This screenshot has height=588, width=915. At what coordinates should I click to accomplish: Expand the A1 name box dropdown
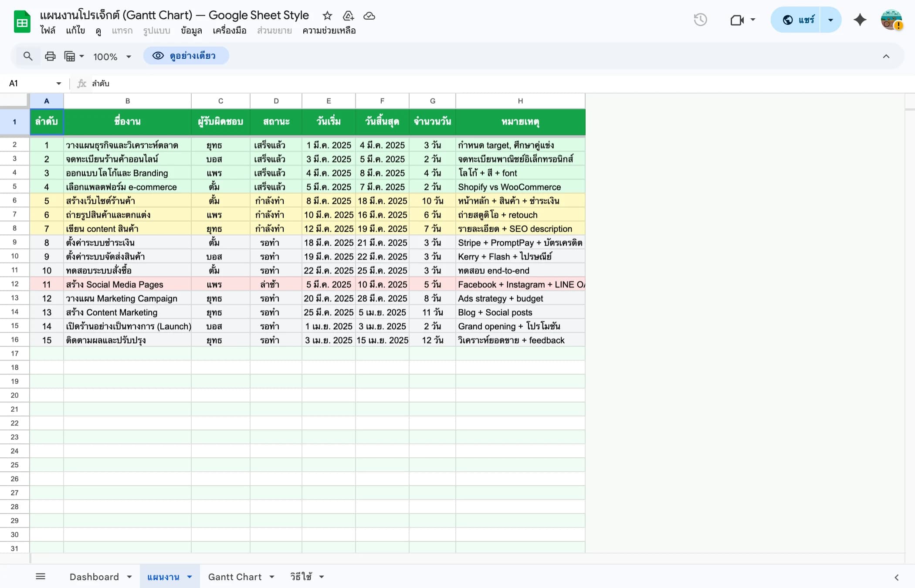58,83
